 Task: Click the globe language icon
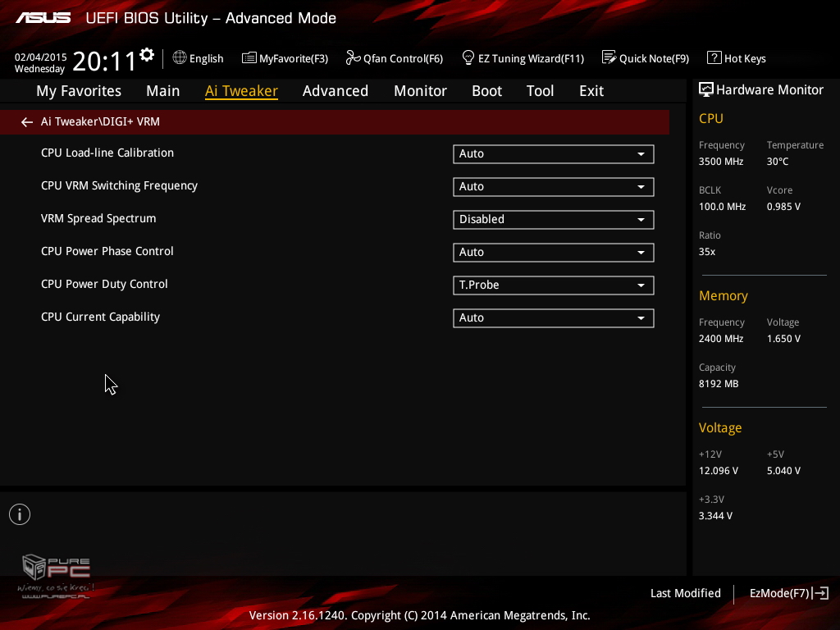180,58
